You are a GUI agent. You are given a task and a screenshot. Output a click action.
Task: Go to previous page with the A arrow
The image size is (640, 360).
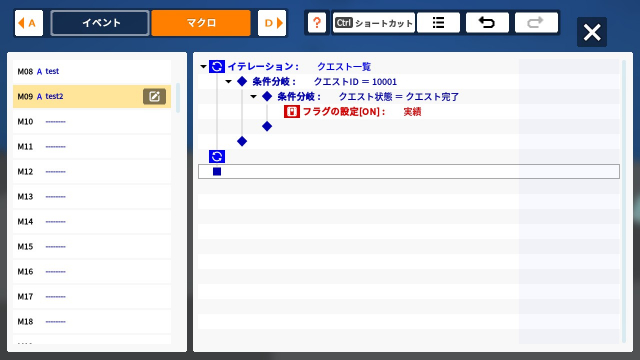coord(29,23)
